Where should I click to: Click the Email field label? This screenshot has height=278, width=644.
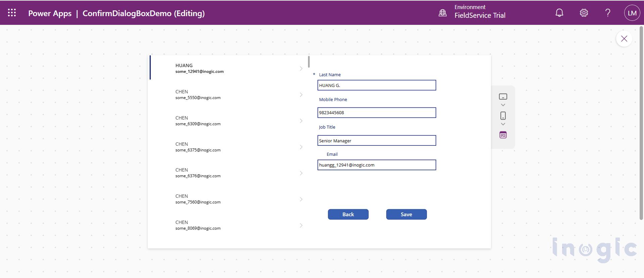pyautogui.click(x=332, y=154)
